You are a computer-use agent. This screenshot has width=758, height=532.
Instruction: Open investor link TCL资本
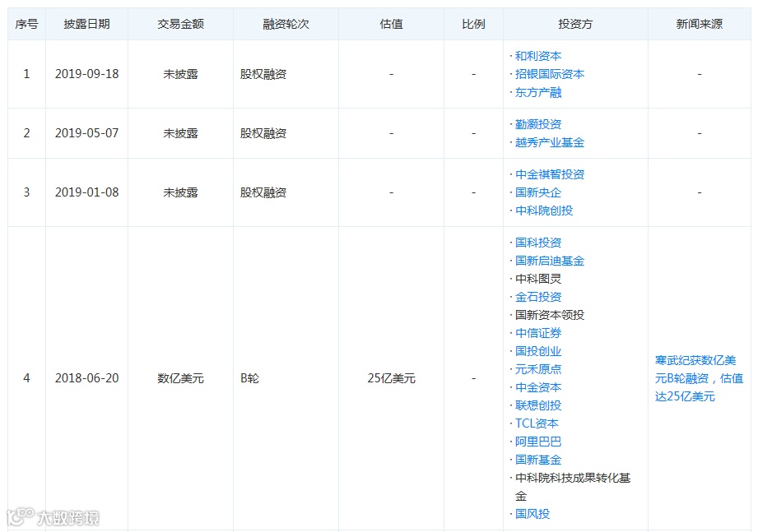pyautogui.click(x=537, y=423)
